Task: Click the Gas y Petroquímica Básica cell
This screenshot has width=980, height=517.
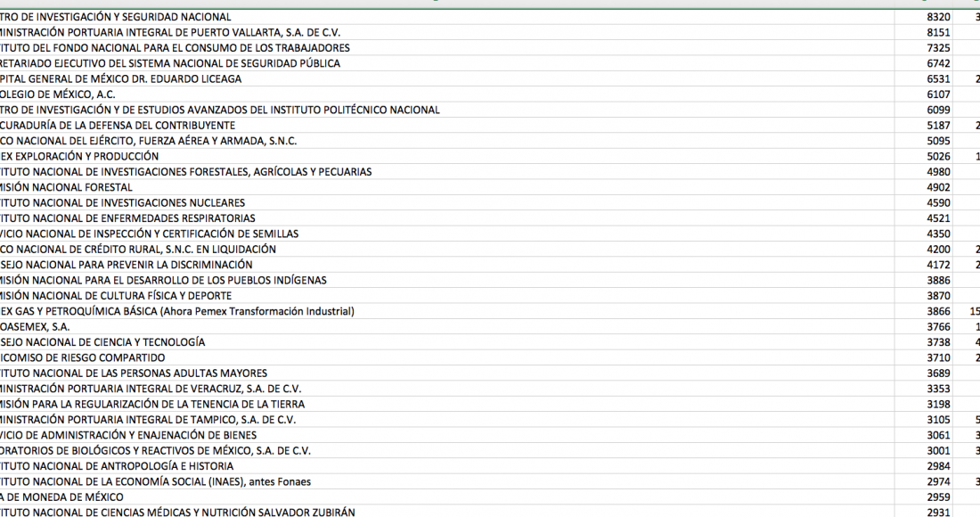Action: click(178, 311)
